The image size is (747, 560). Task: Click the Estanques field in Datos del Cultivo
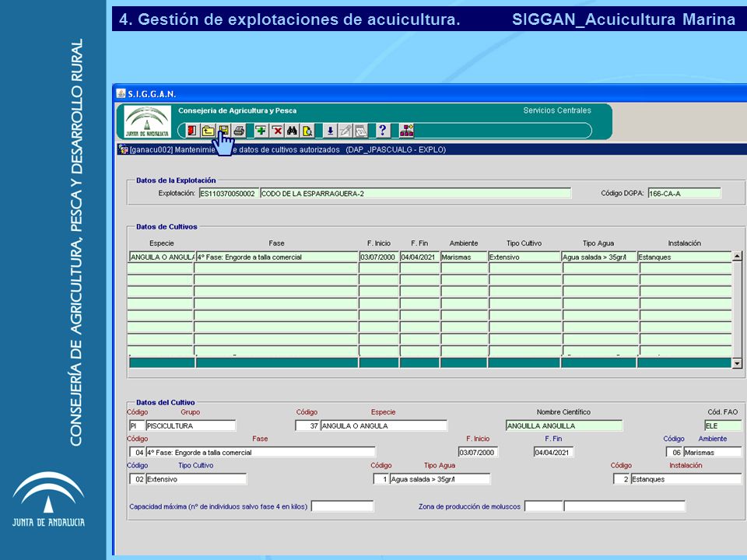(686, 479)
